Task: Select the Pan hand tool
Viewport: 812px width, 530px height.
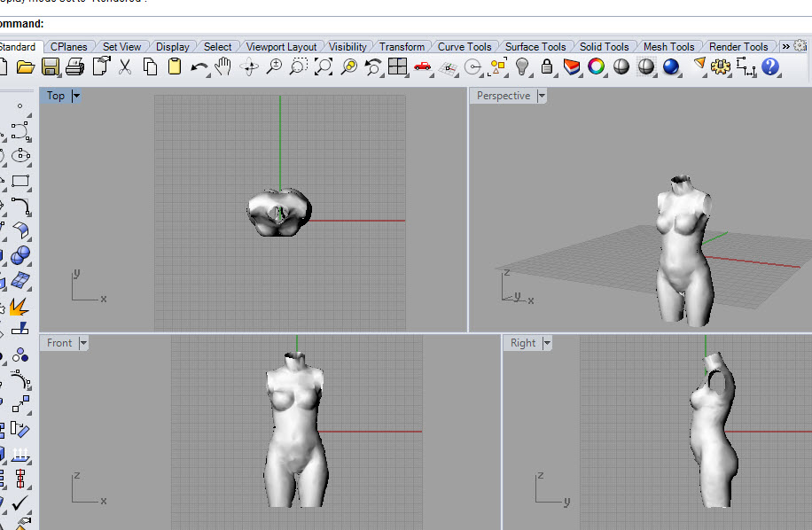Action: [x=223, y=66]
